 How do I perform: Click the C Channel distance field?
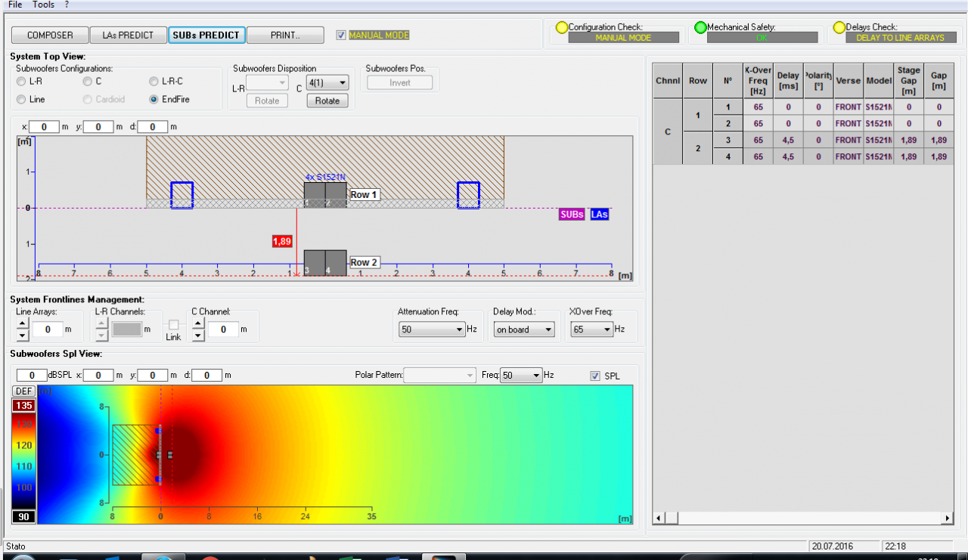(x=223, y=330)
